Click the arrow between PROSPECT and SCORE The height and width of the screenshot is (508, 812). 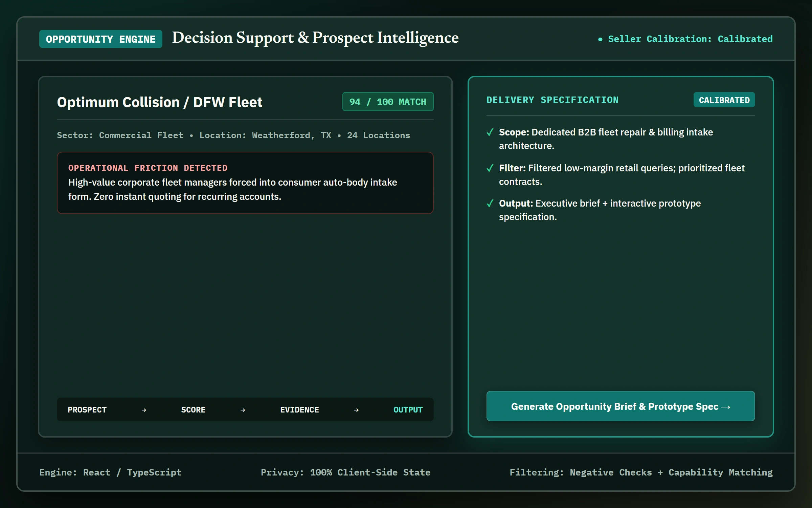(144, 410)
